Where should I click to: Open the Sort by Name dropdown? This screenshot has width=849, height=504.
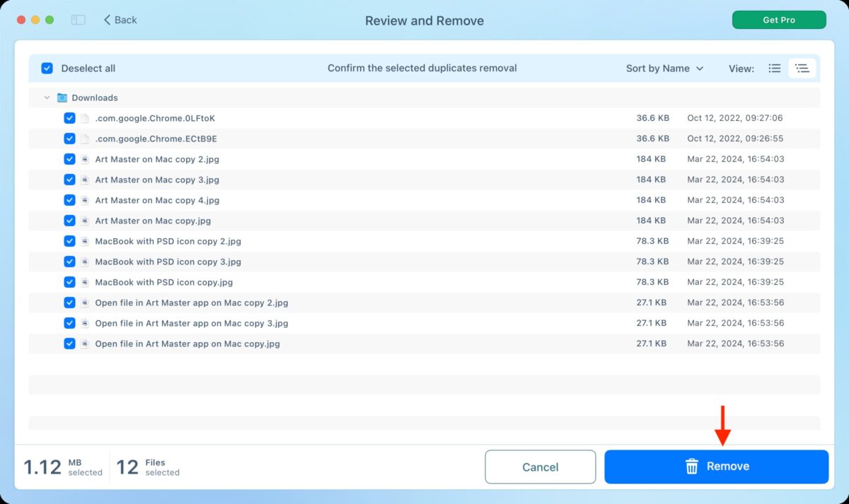(664, 69)
